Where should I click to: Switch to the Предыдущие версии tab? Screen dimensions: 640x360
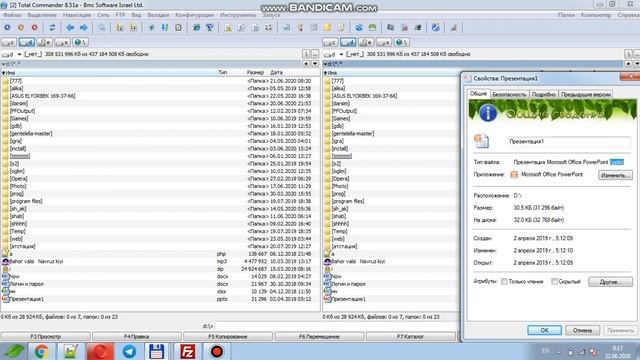click(586, 94)
